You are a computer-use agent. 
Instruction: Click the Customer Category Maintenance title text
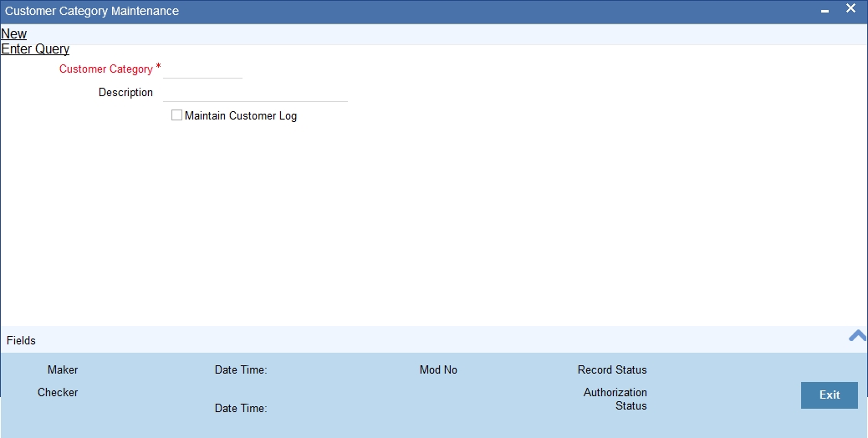click(92, 11)
